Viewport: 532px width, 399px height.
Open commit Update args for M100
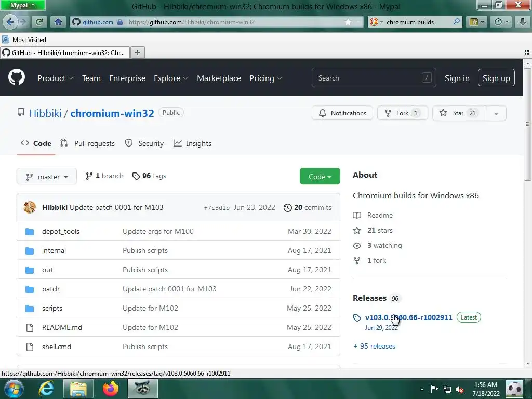pyautogui.click(x=158, y=231)
